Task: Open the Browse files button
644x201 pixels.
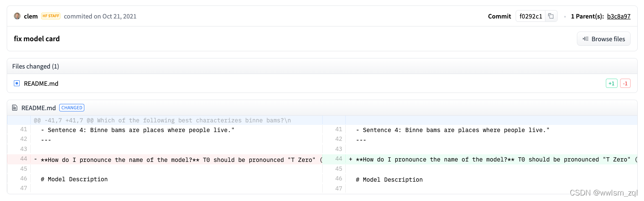Action: (603, 39)
